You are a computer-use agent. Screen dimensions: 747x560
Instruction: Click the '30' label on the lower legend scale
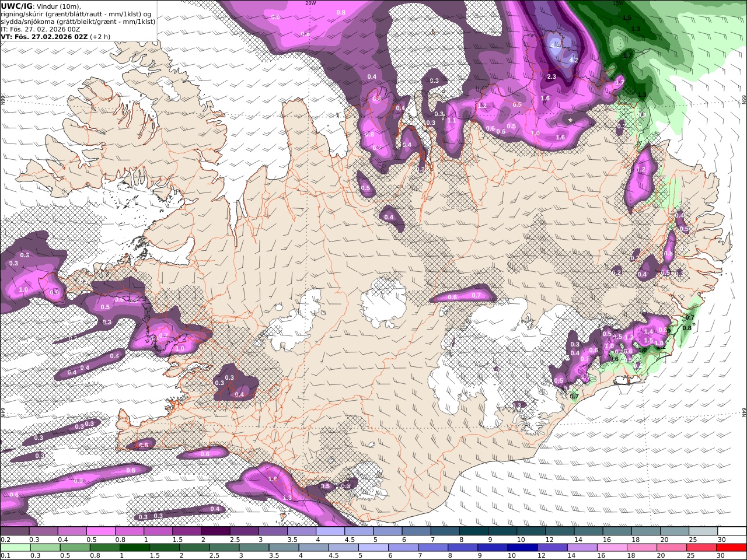point(722,556)
